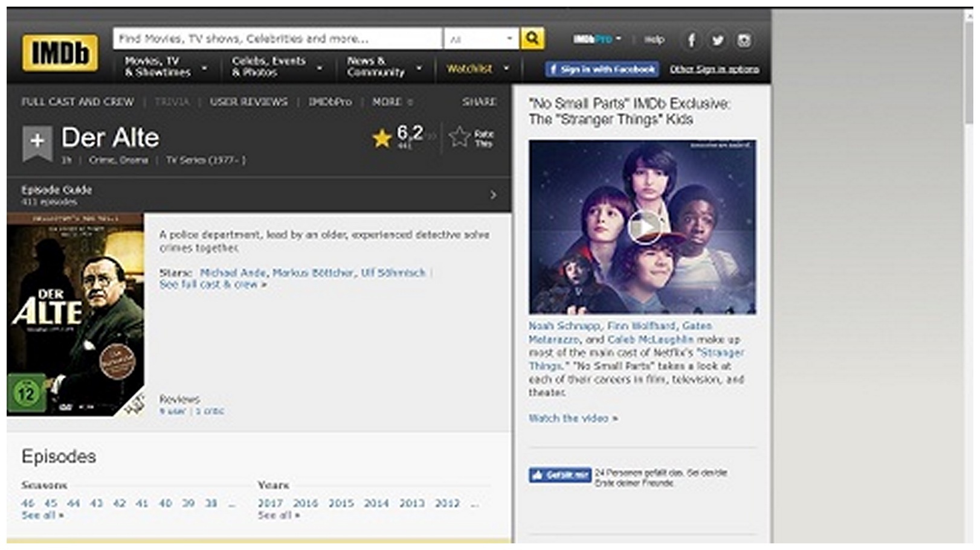Select season 42 link
980x550 pixels.
click(120, 504)
